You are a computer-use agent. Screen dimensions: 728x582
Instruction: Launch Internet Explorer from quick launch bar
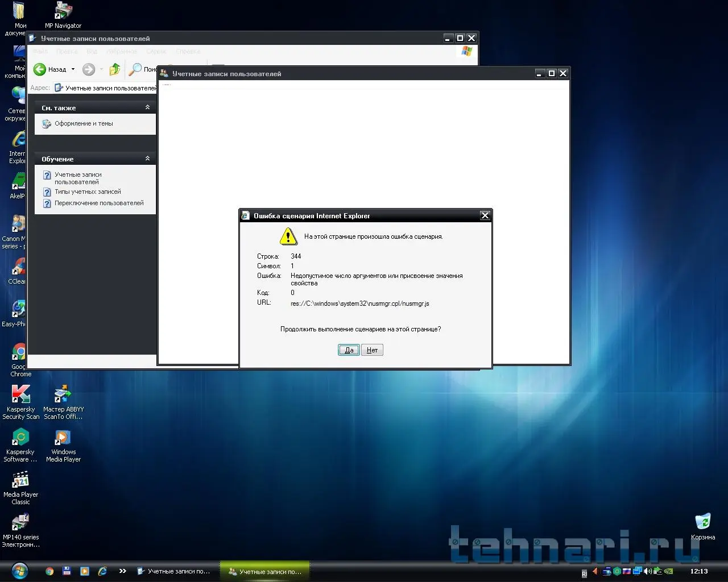point(102,571)
